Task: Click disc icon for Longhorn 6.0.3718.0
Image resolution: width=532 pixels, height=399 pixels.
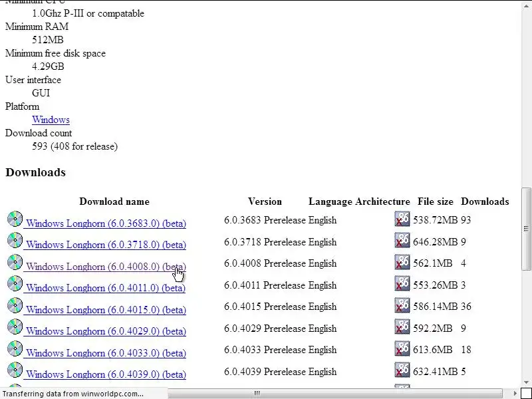Action: 15,240
